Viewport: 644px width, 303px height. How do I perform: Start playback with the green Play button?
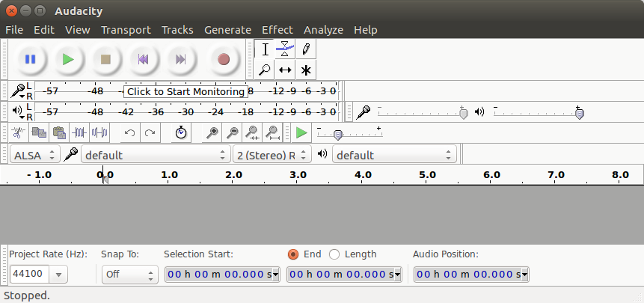point(68,60)
